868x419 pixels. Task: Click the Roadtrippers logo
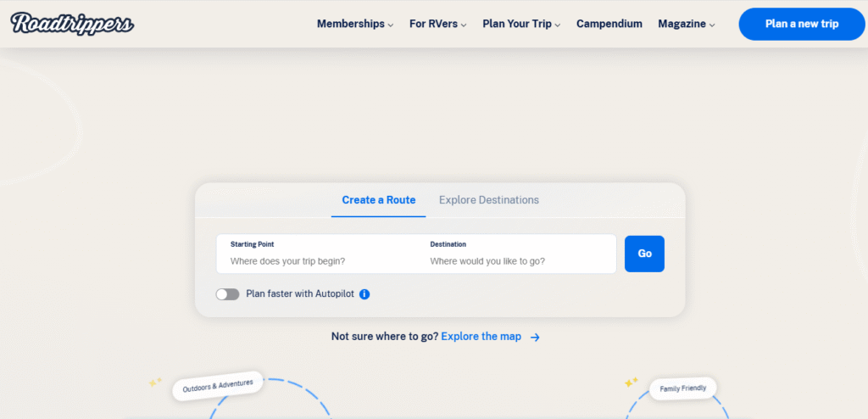click(x=72, y=23)
